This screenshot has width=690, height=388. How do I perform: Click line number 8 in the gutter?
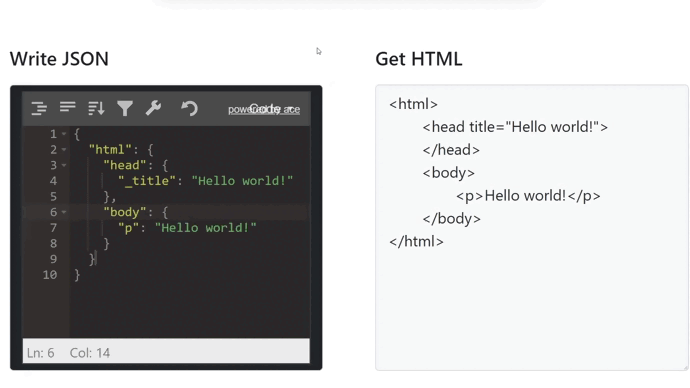pyautogui.click(x=53, y=244)
